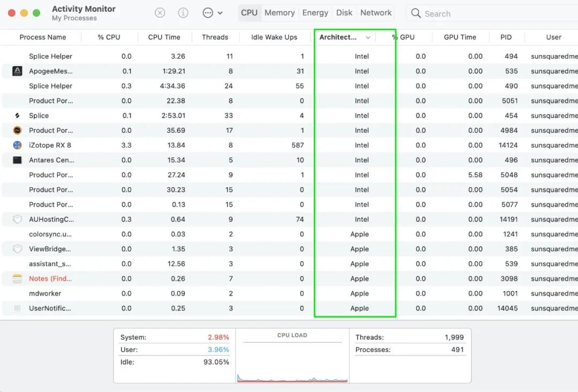Click the stop process (X) toolbar icon
This screenshot has height=392, width=578.
(159, 13)
